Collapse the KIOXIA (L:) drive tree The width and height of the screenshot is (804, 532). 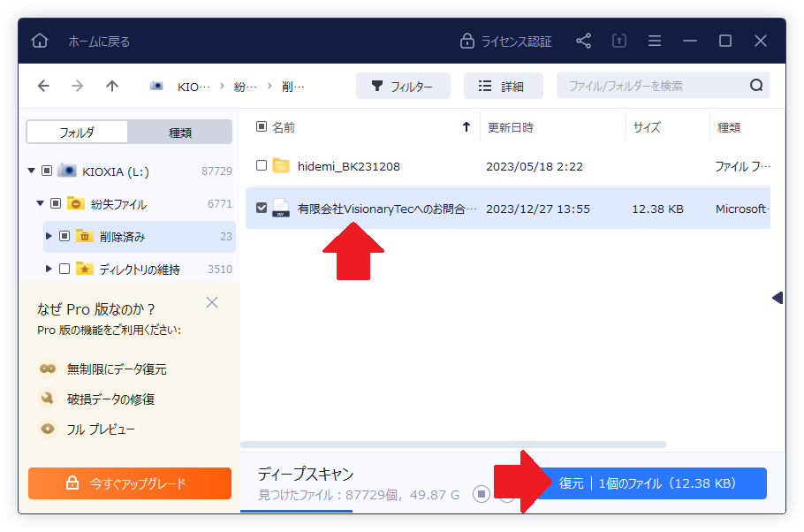click(x=32, y=171)
